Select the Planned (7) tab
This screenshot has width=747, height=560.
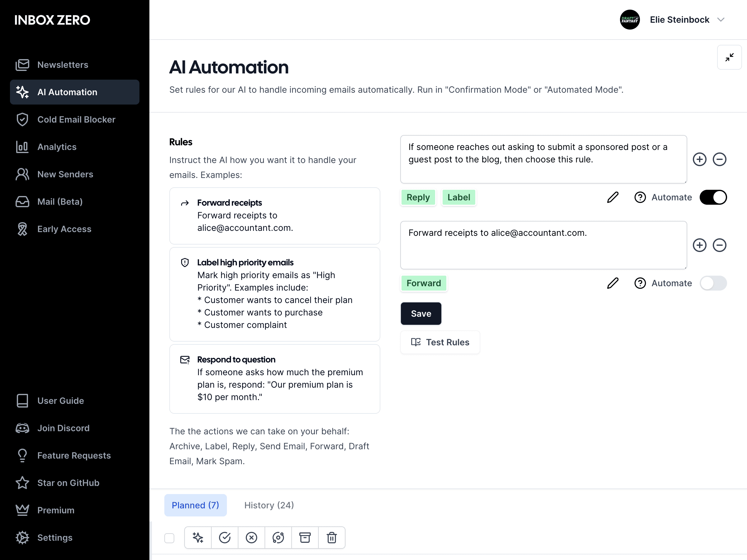tap(195, 505)
